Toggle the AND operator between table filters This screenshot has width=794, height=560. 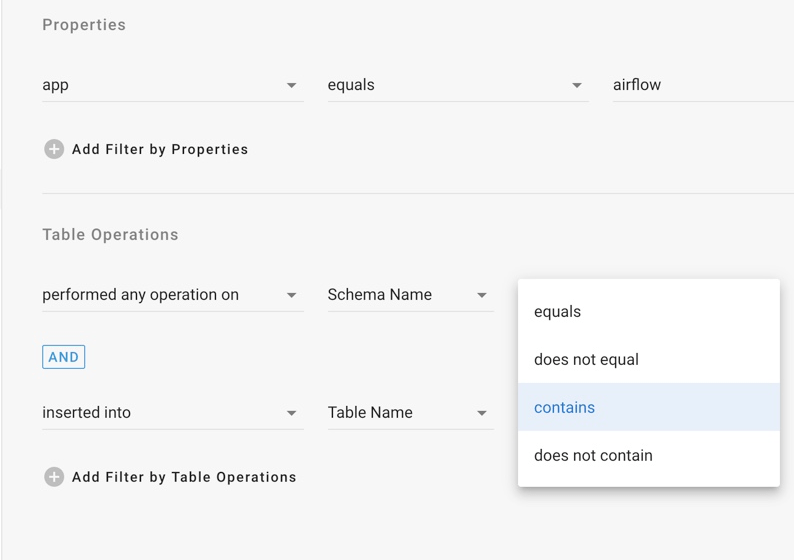coord(63,357)
